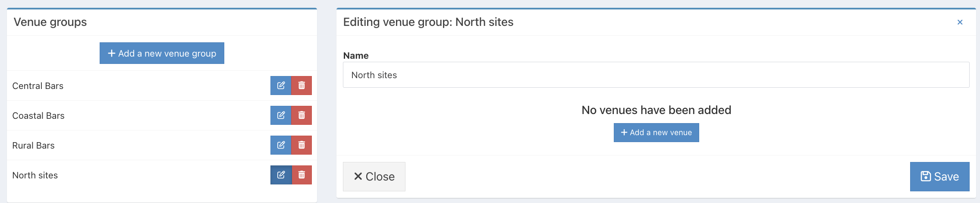980x203 pixels.
Task: Delete the North sites venue group
Action: [x=302, y=175]
